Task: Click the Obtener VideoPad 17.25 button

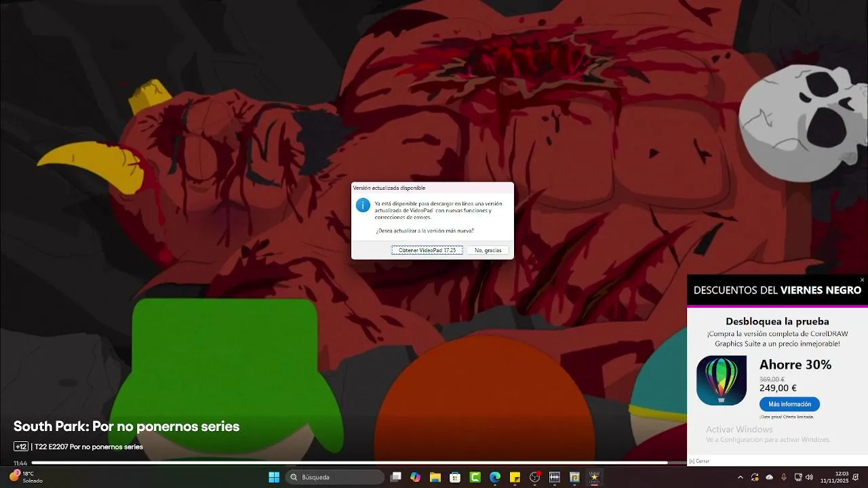Action: click(427, 250)
